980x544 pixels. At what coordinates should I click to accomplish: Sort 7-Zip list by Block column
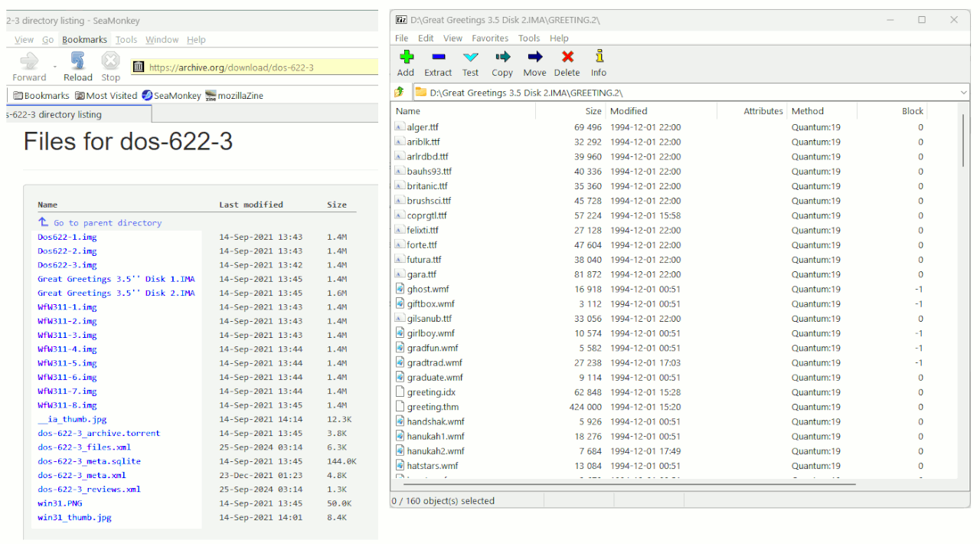[892, 111]
